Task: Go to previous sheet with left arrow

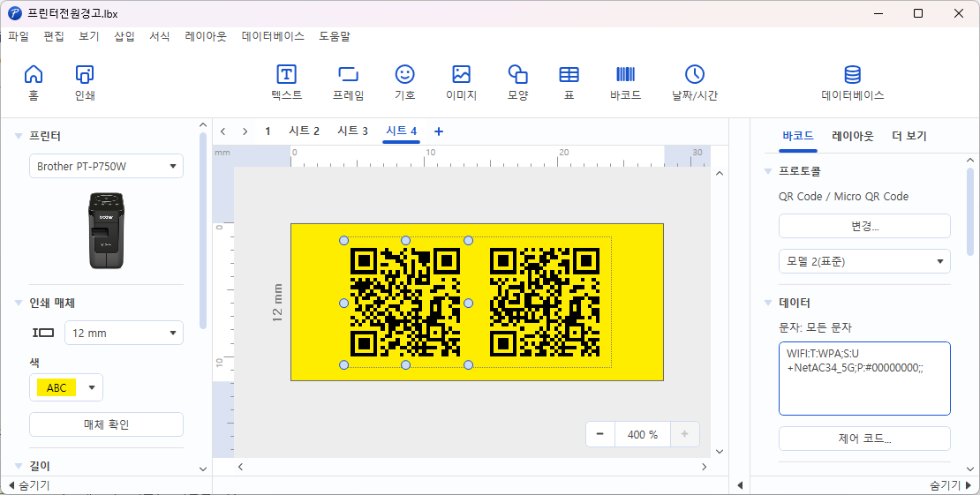Action: coord(223,131)
